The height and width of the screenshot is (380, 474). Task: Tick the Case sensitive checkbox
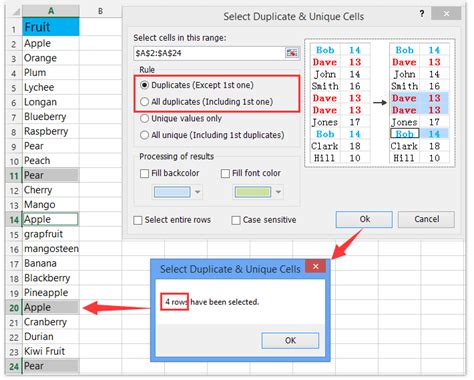236,220
